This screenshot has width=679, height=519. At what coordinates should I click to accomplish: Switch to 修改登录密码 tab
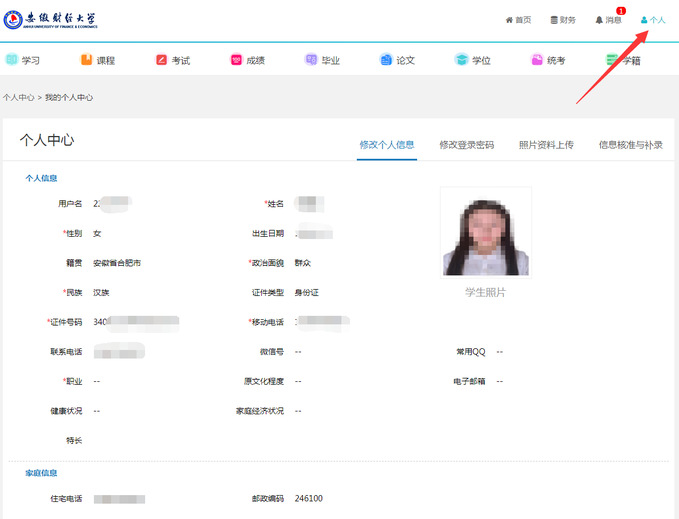point(466,145)
